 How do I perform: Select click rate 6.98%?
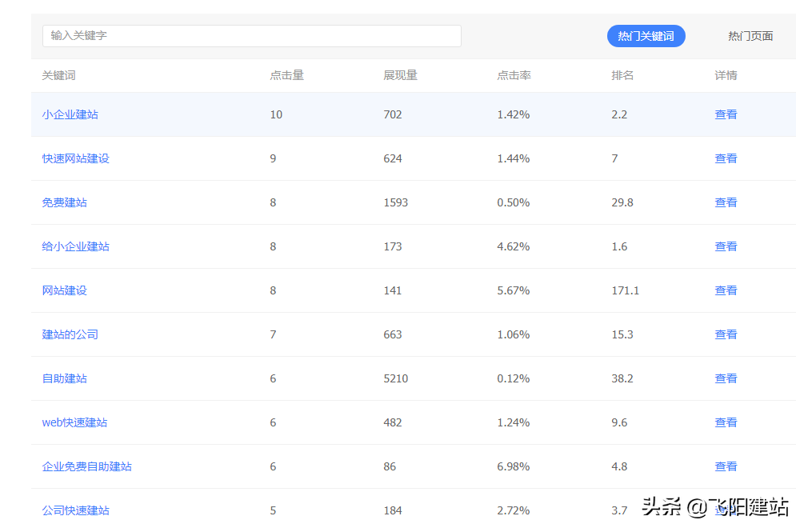514,466
